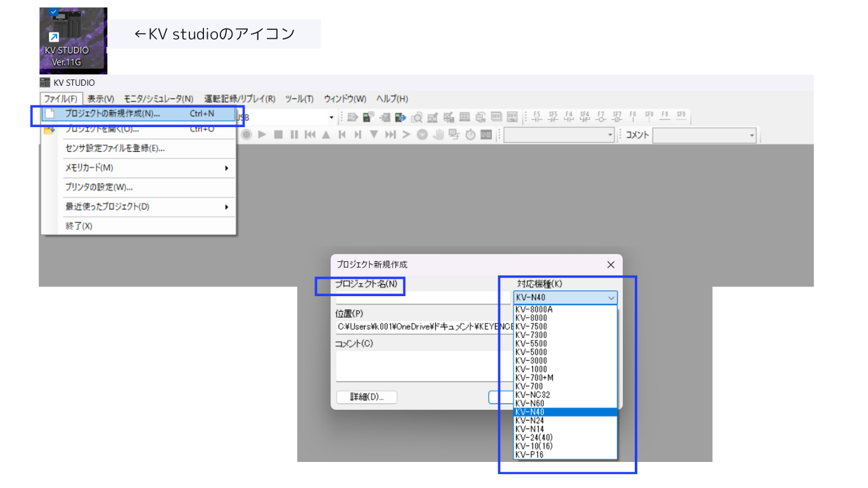868x488 pixels.
Task: Click the hand icon in the simulator toolbar
Action: [438, 135]
